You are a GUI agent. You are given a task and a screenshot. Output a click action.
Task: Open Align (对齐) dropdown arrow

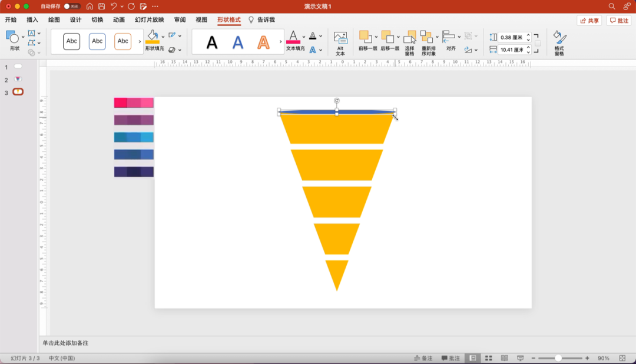pos(459,37)
